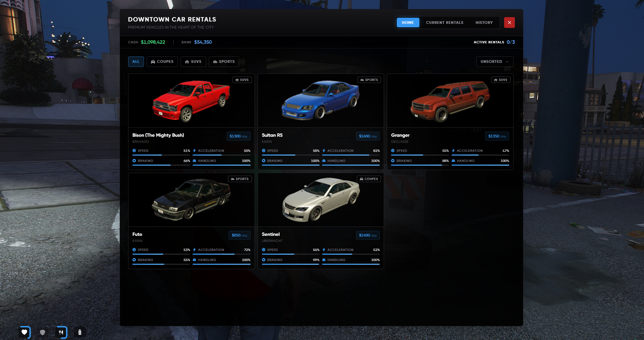
Task: Click the cash balance $1,098,422
Action: click(153, 42)
